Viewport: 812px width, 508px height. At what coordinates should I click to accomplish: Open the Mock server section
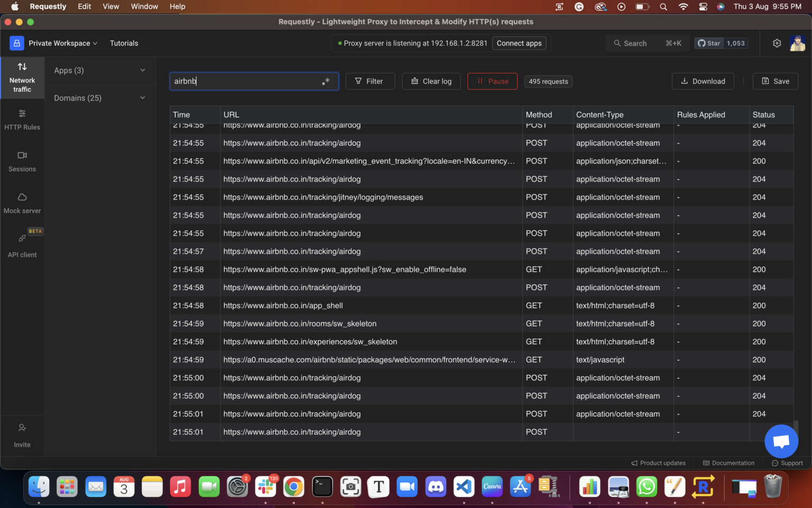point(22,203)
